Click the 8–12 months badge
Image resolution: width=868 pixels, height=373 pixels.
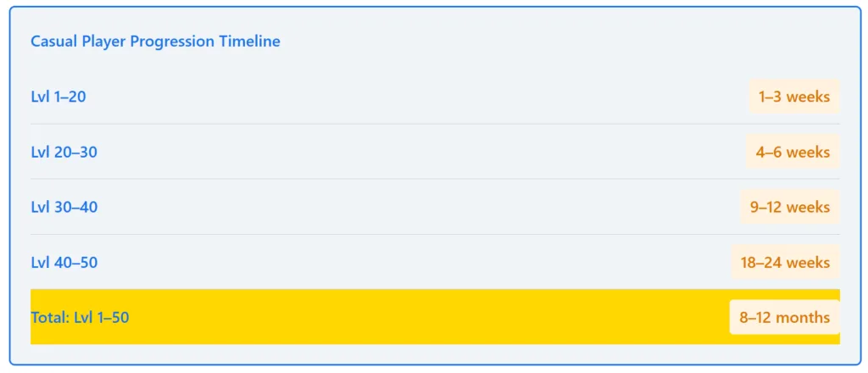coord(784,317)
